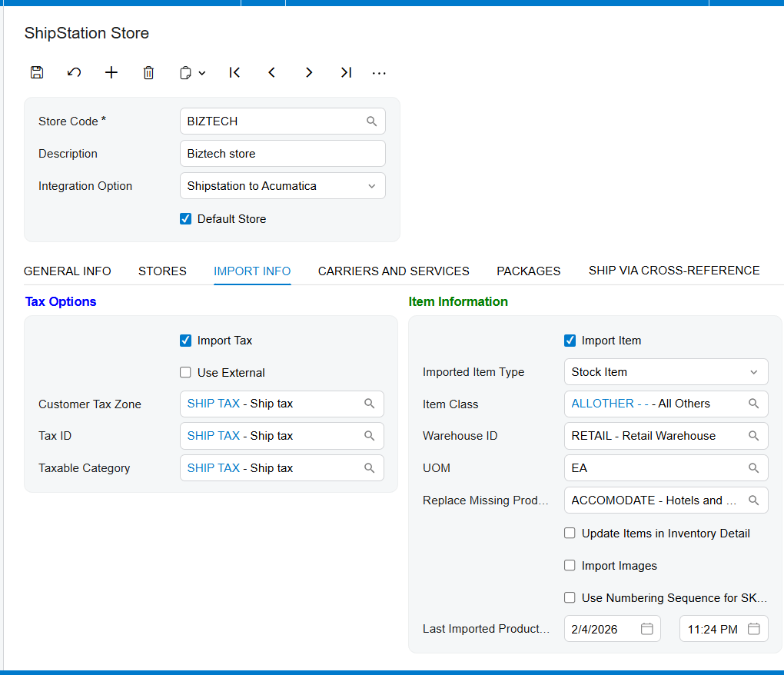The image size is (784, 675).
Task: Open Taxable Category lookup magnifier
Action: (x=370, y=468)
